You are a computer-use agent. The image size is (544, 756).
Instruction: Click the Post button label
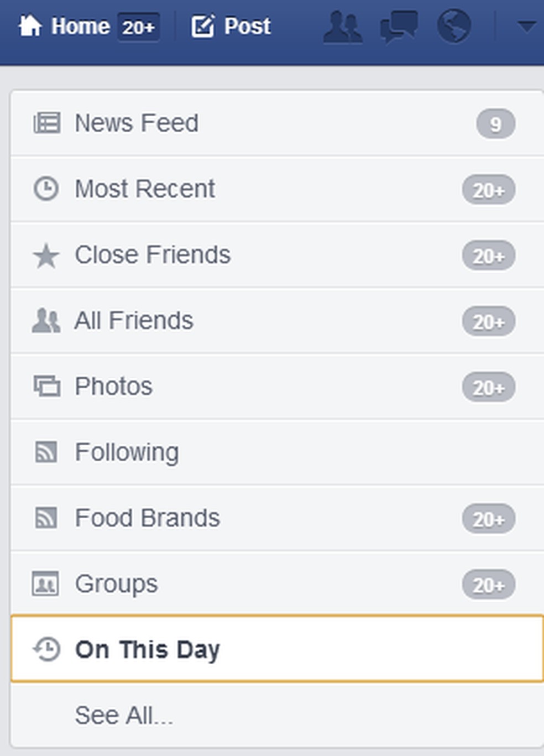(x=247, y=26)
